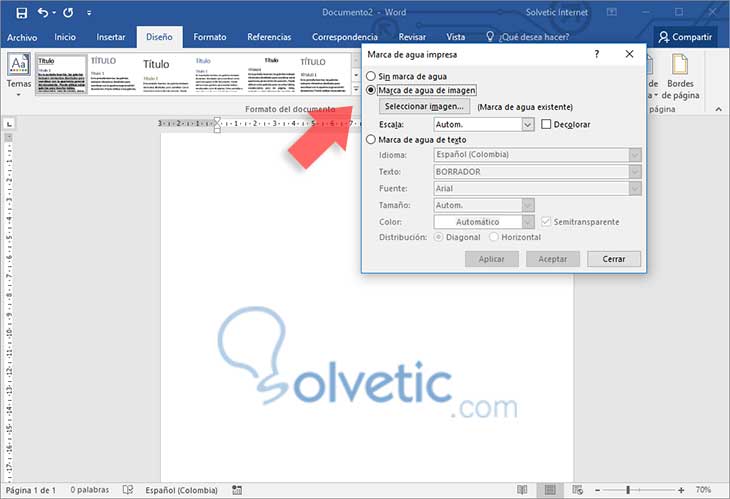Select Diagonal distribution radio button

pyautogui.click(x=438, y=237)
